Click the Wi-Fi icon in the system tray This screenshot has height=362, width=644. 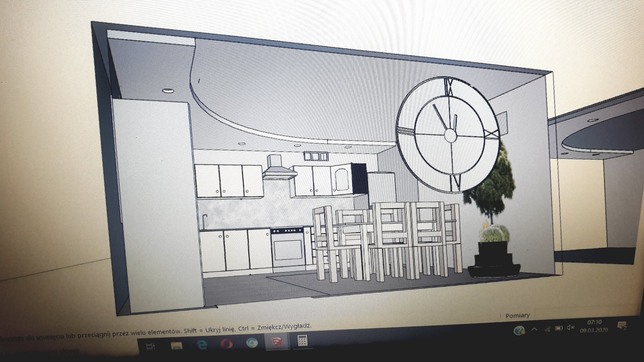pyautogui.click(x=547, y=329)
